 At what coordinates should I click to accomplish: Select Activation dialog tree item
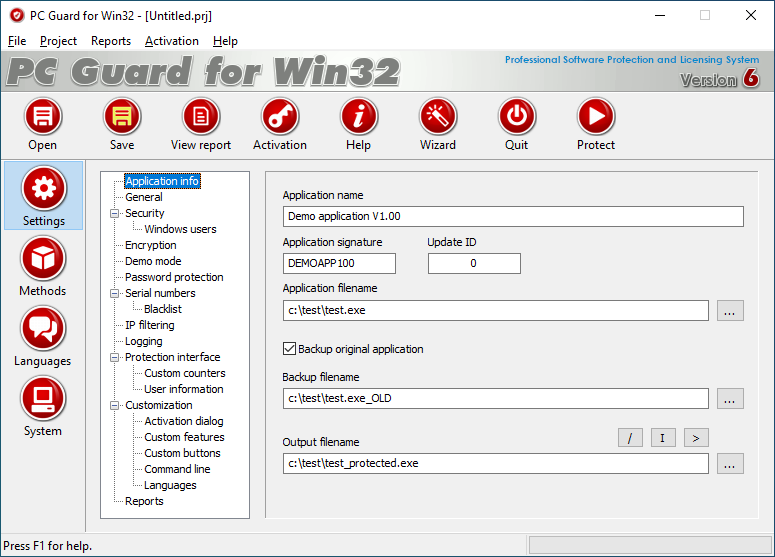[x=184, y=421]
